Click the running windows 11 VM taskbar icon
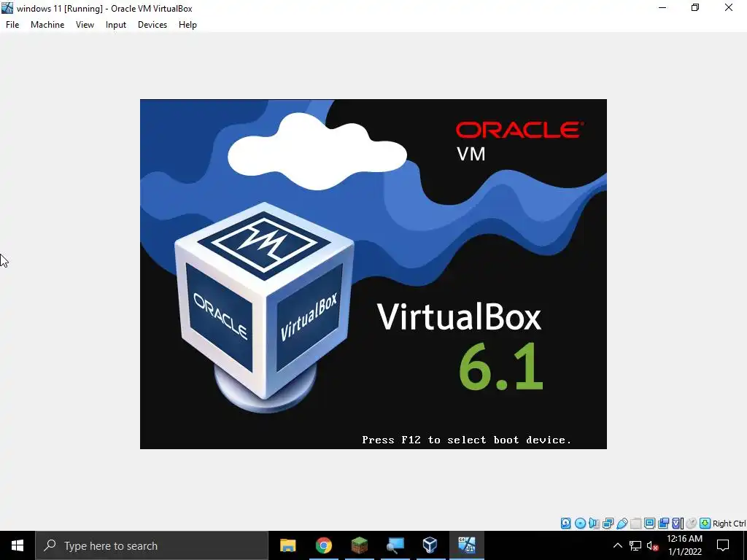The height and width of the screenshot is (560, 747). point(466,545)
